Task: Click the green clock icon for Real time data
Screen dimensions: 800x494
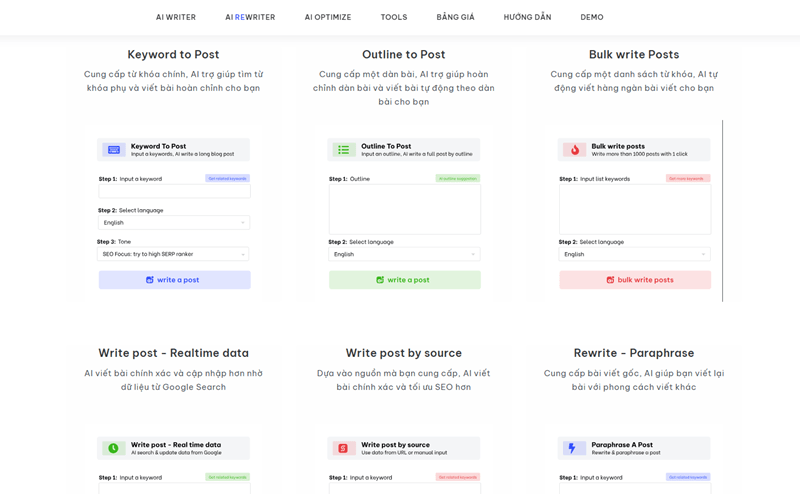Action: tap(113, 448)
